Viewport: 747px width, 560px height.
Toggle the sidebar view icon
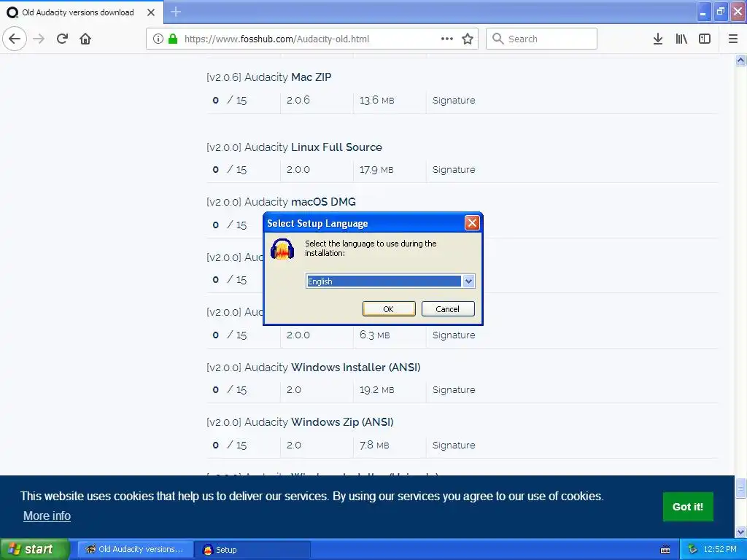[x=705, y=39]
